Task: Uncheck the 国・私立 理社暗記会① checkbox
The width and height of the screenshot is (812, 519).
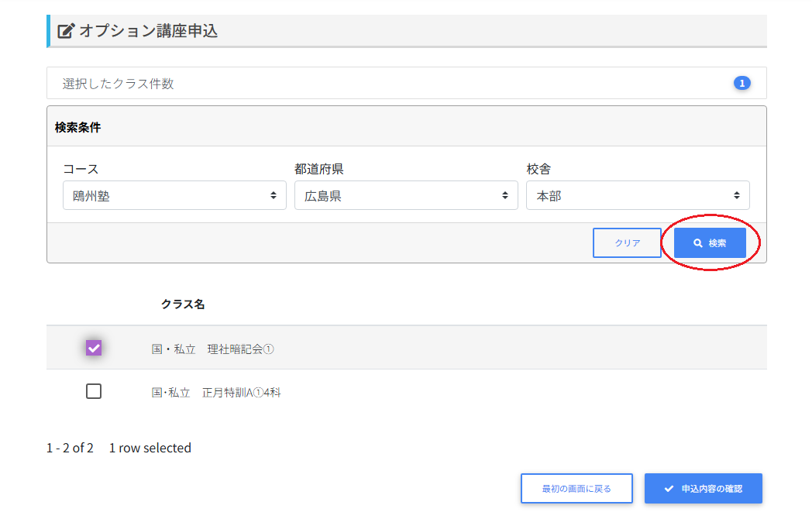Action: (x=94, y=349)
